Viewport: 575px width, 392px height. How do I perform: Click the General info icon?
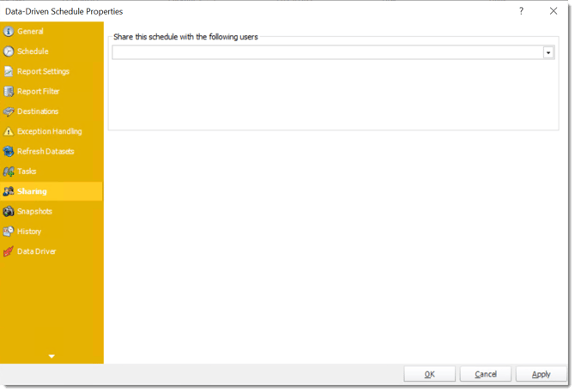pyautogui.click(x=9, y=32)
